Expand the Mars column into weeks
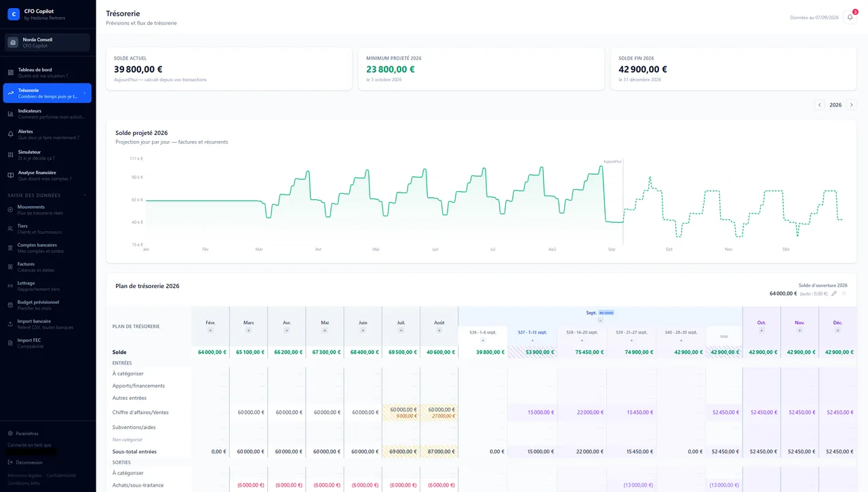The height and width of the screenshot is (492, 868). tap(249, 331)
